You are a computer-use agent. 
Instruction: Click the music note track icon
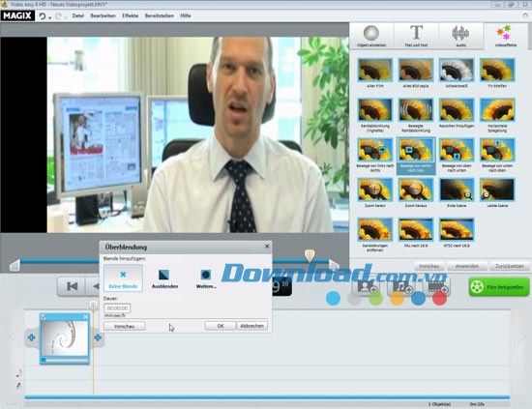pyautogui.click(x=19, y=373)
